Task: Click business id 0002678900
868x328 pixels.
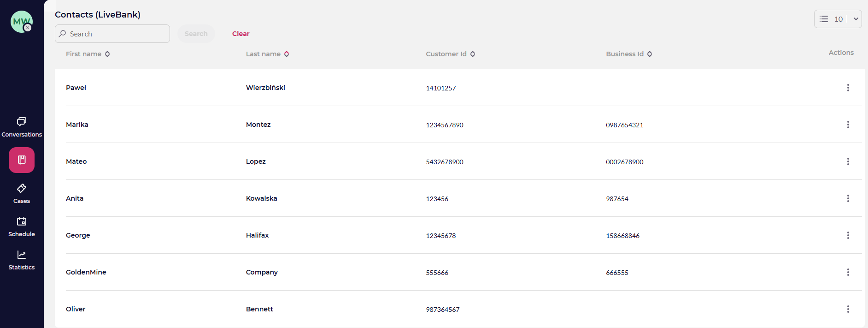Action: tap(625, 162)
